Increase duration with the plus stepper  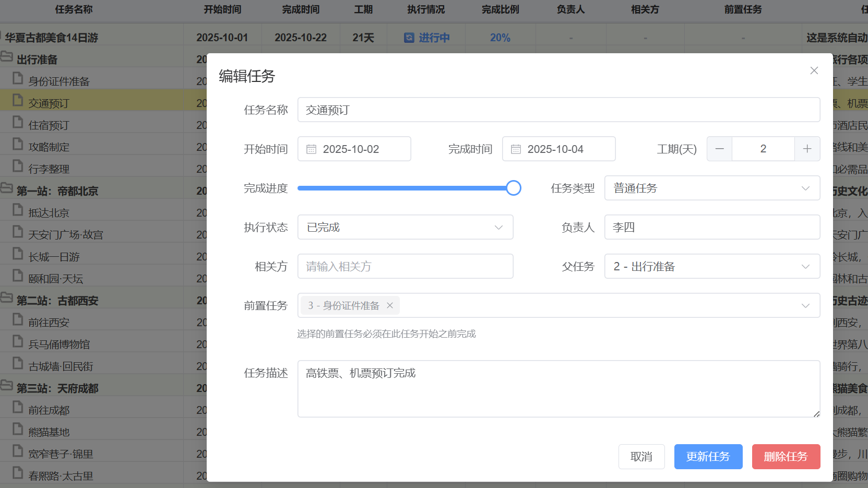(807, 149)
